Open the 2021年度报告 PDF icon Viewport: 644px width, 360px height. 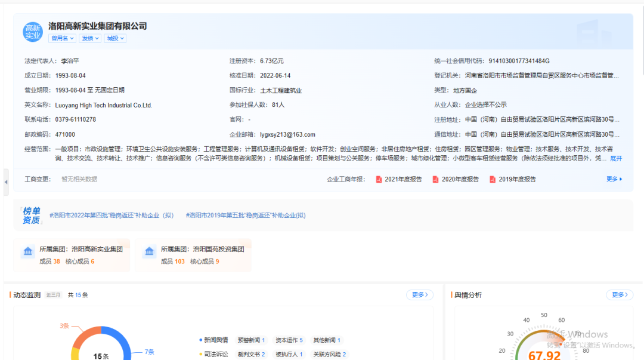(x=379, y=179)
